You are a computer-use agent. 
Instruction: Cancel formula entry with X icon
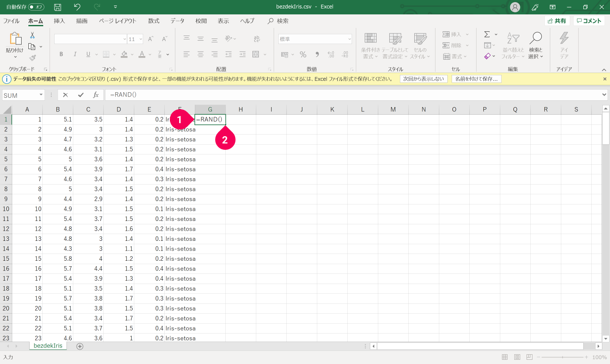point(65,95)
